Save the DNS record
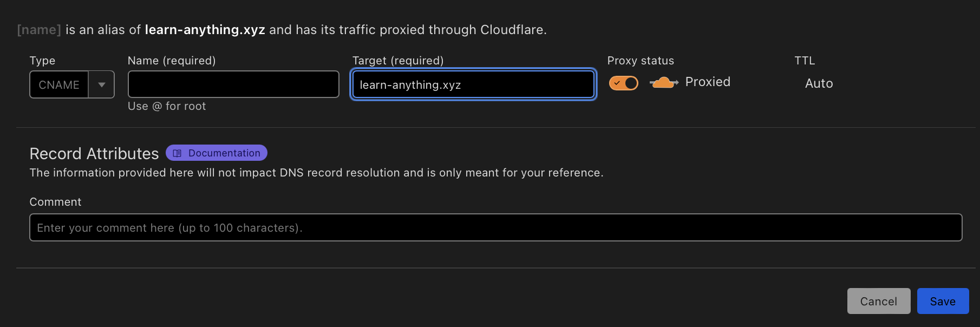This screenshot has width=980, height=327. pyautogui.click(x=942, y=301)
